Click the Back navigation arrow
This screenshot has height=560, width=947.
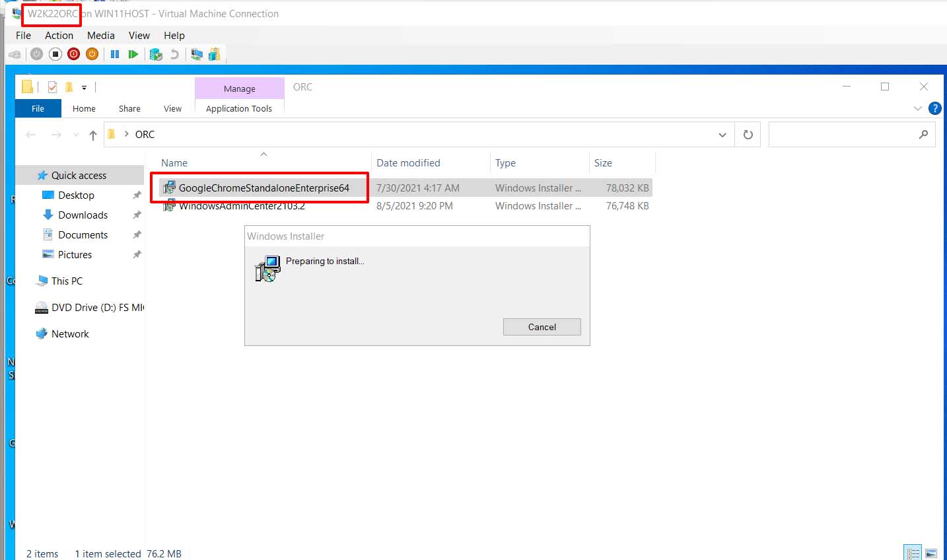[30, 135]
